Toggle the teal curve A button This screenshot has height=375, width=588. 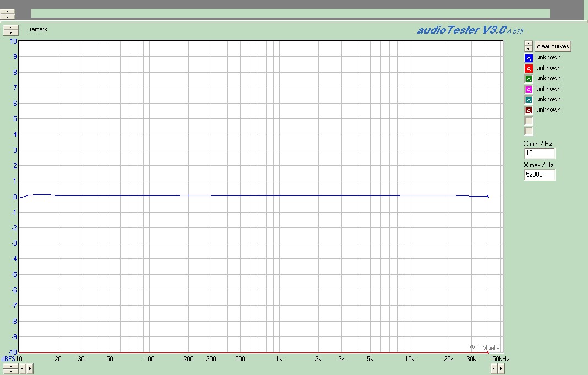(529, 100)
